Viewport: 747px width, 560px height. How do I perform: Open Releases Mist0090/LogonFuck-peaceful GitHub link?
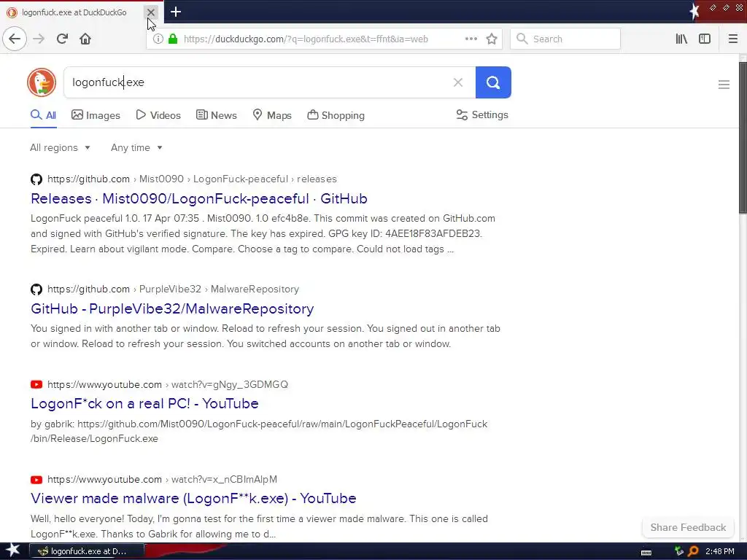199,198
